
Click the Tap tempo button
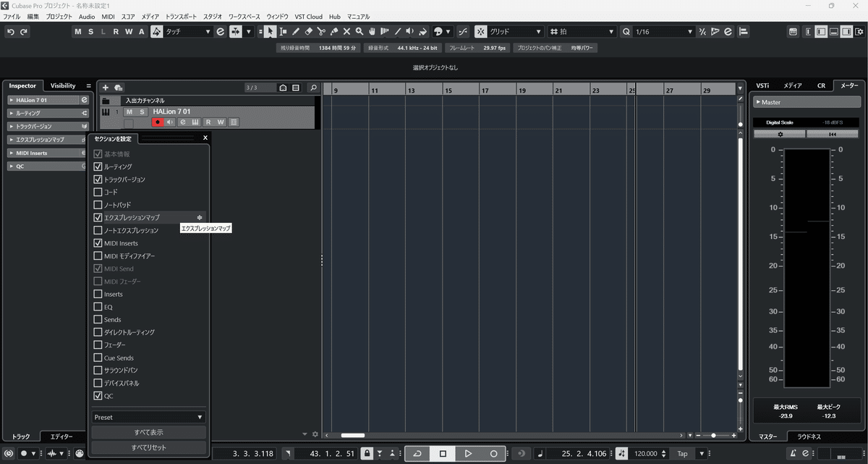click(682, 453)
